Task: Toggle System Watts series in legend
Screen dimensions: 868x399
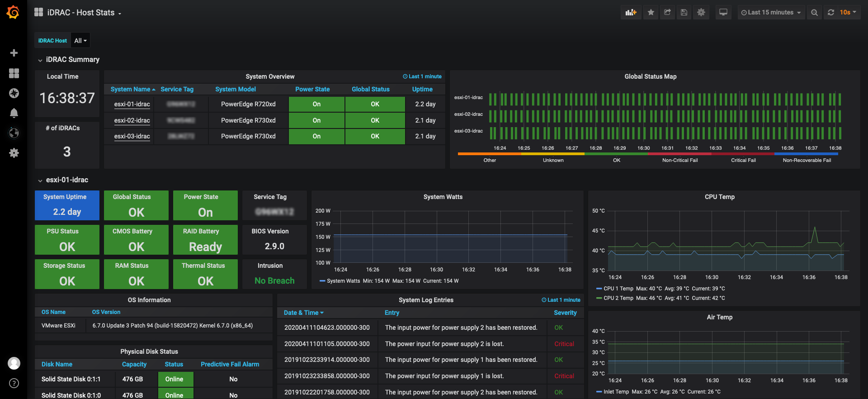Action: pyautogui.click(x=343, y=281)
